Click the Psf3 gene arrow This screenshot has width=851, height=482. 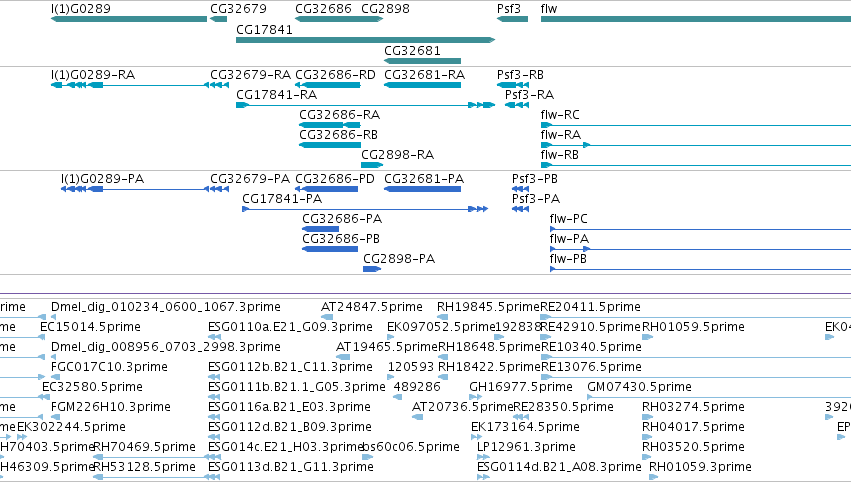click(x=512, y=19)
